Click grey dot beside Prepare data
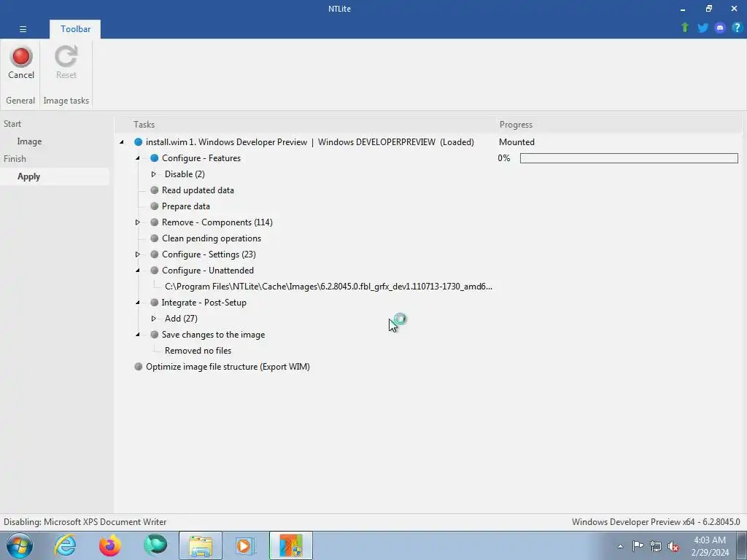 pyautogui.click(x=155, y=206)
